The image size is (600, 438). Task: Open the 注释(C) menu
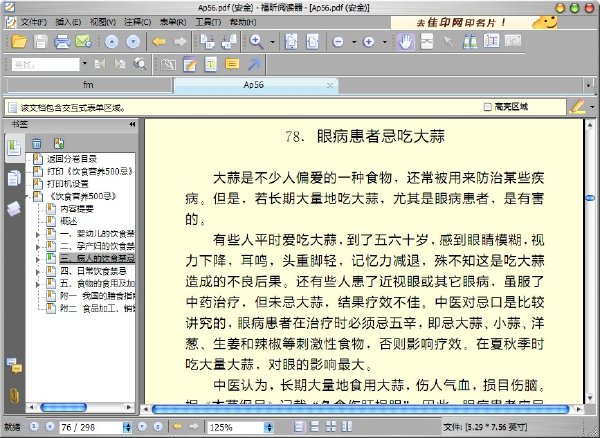(x=137, y=22)
